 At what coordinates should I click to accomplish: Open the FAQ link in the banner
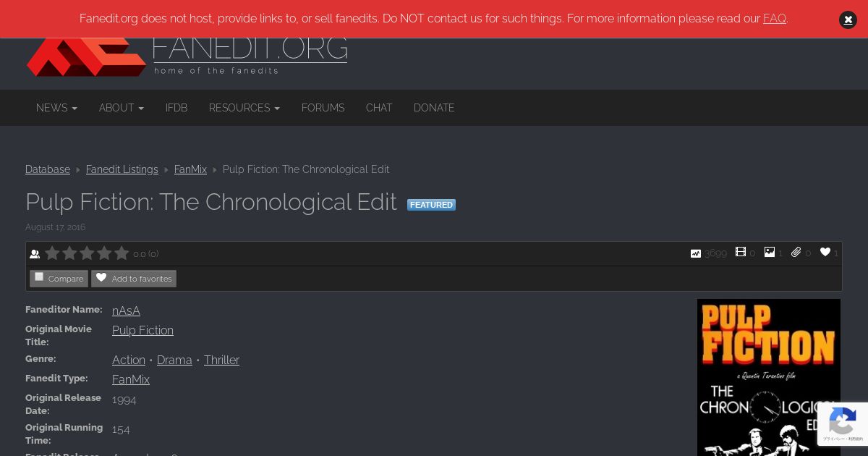775,19
